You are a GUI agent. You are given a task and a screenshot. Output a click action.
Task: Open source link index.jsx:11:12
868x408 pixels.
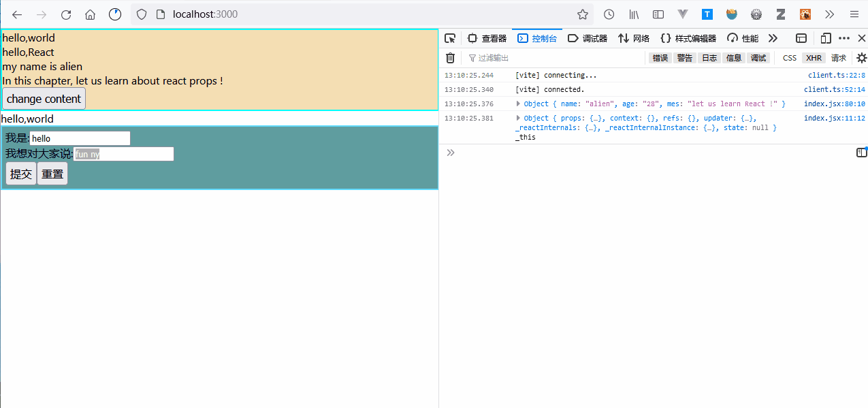[x=835, y=118]
